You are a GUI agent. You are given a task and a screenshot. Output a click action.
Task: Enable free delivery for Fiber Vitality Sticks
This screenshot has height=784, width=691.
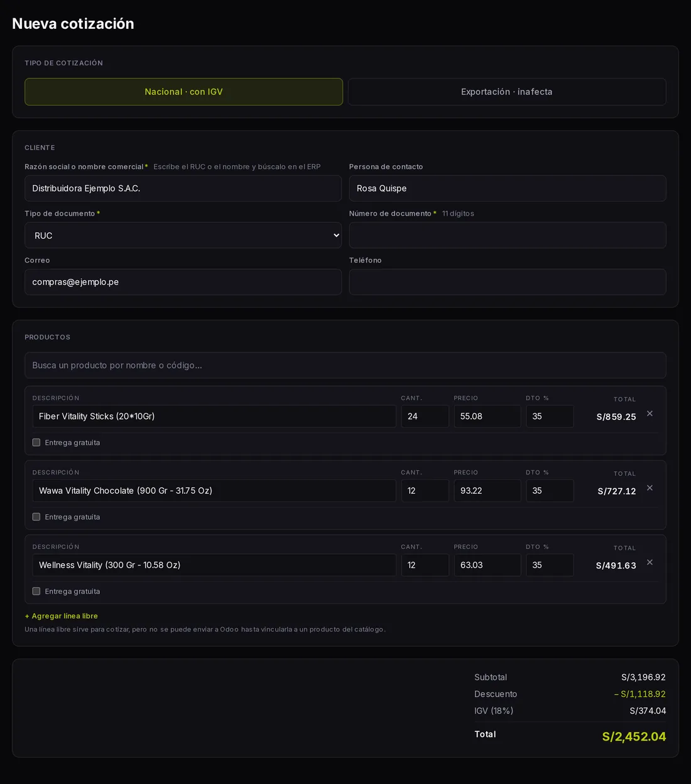(x=36, y=442)
